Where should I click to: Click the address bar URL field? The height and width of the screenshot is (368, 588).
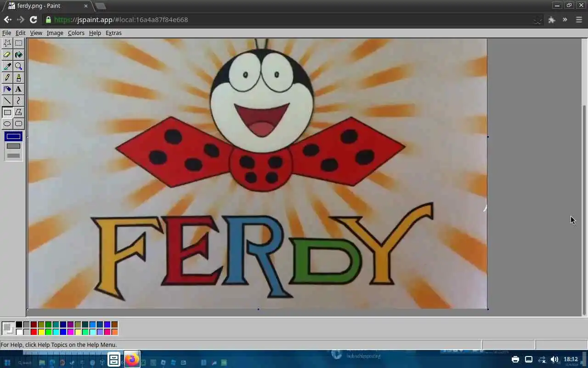click(x=294, y=20)
